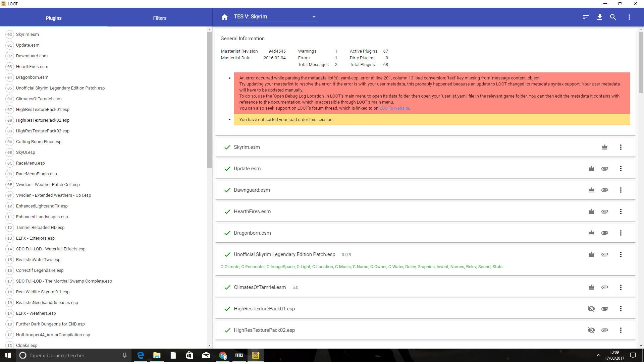
Task: Open the HighResTexturePack02.esp card options menu
Action: (x=621, y=330)
